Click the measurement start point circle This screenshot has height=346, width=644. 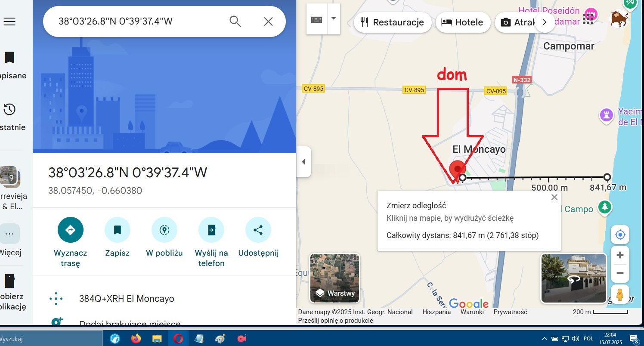click(x=462, y=177)
